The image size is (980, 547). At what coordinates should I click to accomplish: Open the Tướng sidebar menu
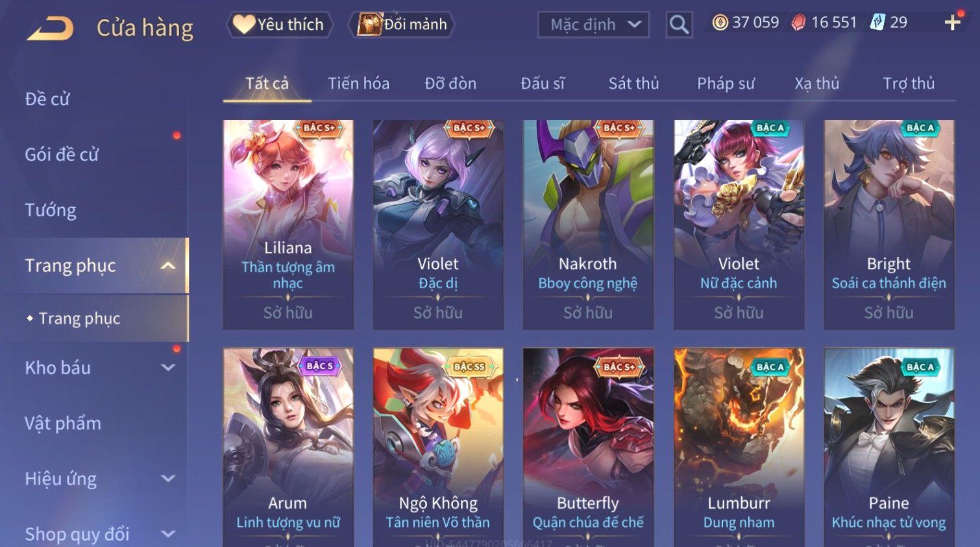pyautogui.click(x=51, y=210)
